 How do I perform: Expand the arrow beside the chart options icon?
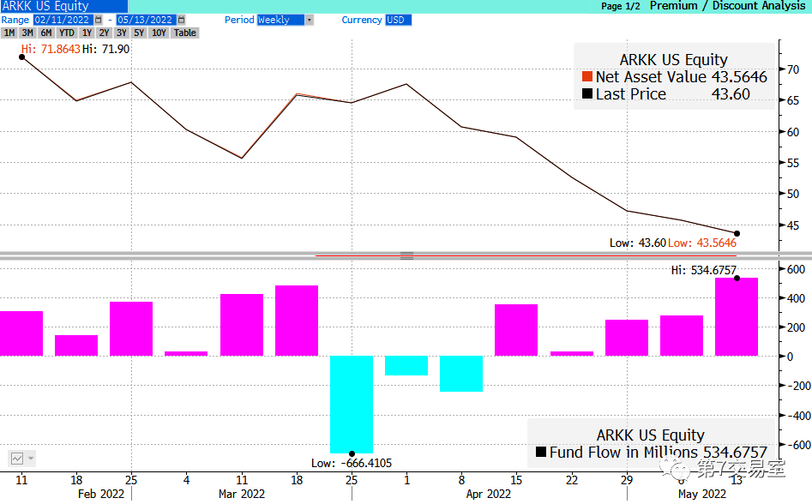31,459
